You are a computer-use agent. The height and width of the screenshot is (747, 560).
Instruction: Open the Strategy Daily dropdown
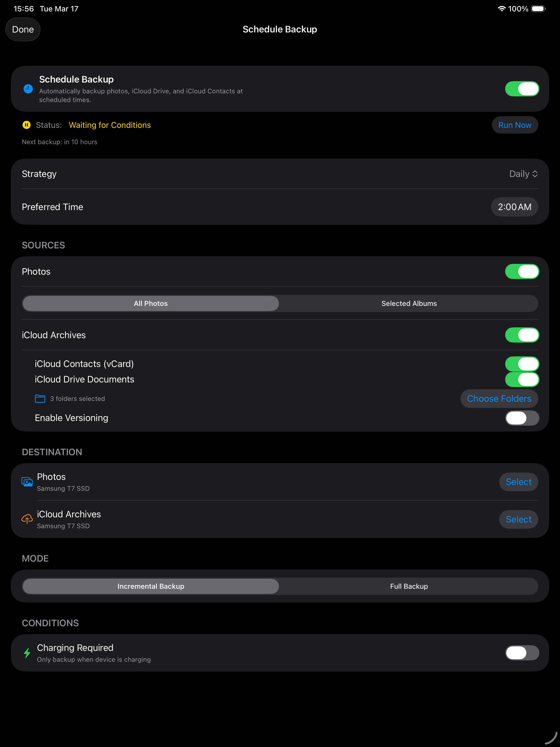pos(523,174)
